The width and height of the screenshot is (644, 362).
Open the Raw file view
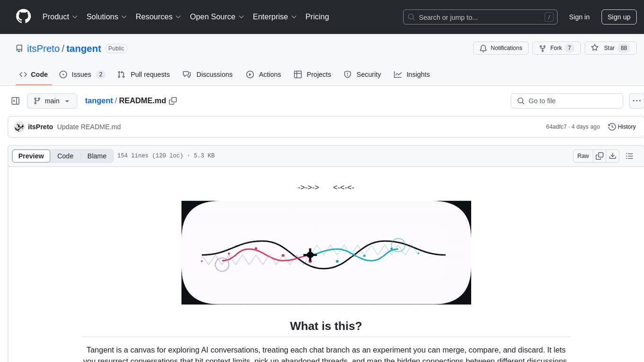click(583, 156)
